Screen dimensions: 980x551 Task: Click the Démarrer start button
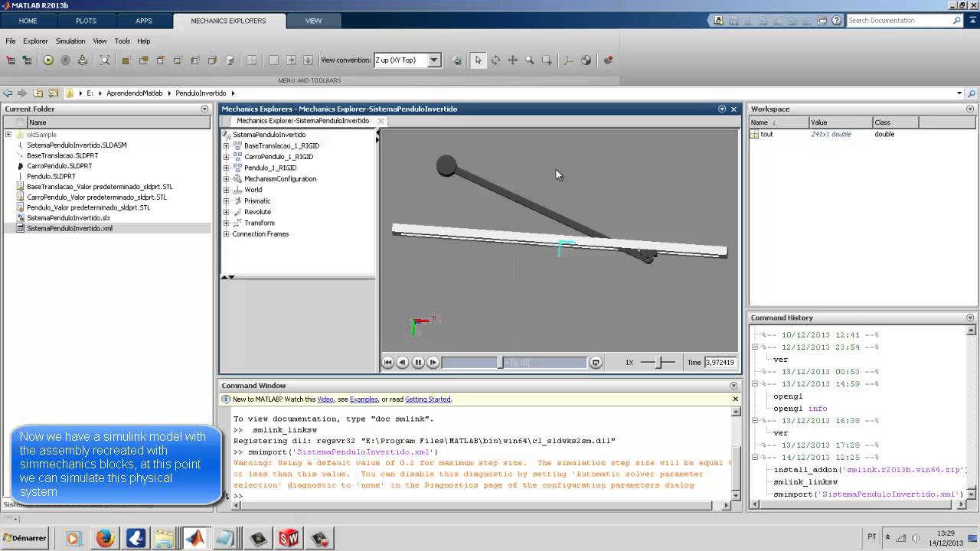[x=25, y=538]
